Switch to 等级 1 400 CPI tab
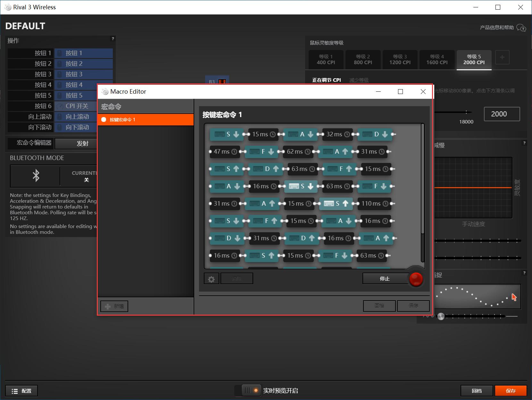This screenshot has width=532, height=400. coord(326,60)
